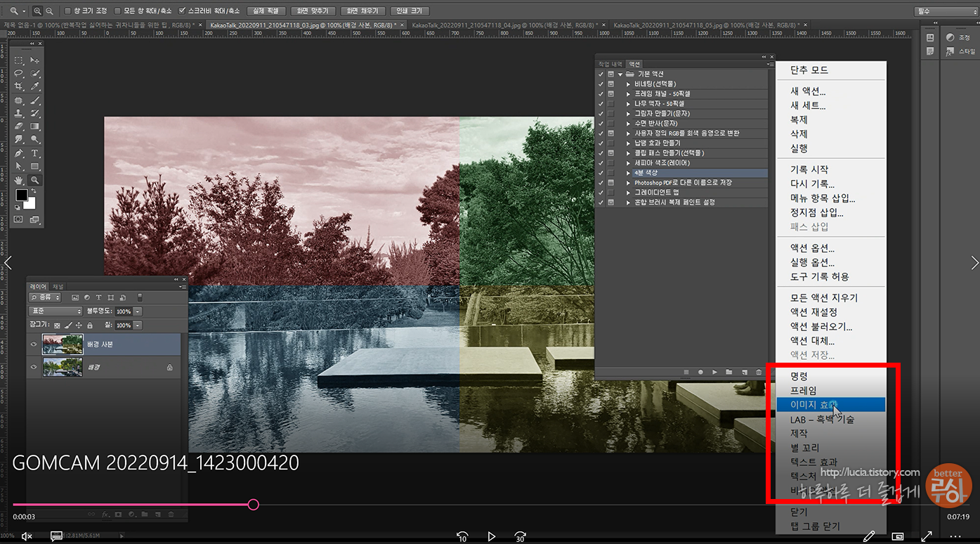980x544 pixels.
Task: Click the black foreground color swatch
Action: pos(22,195)
